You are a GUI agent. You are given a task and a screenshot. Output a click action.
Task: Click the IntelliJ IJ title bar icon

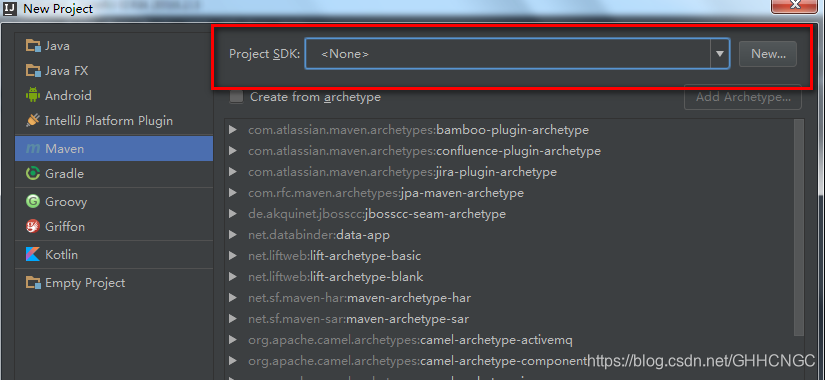(9, 8)
